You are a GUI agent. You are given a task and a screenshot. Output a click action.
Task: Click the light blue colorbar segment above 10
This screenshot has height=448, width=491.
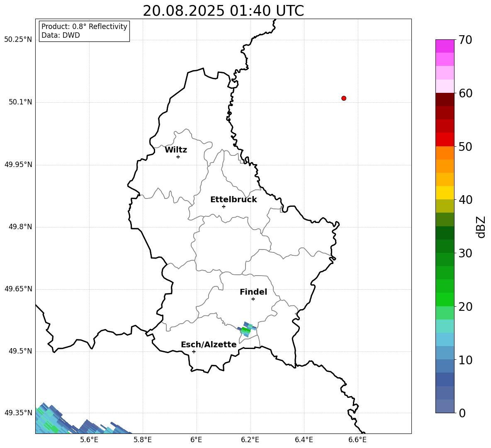pyautogui.click(x=445, y=353)
